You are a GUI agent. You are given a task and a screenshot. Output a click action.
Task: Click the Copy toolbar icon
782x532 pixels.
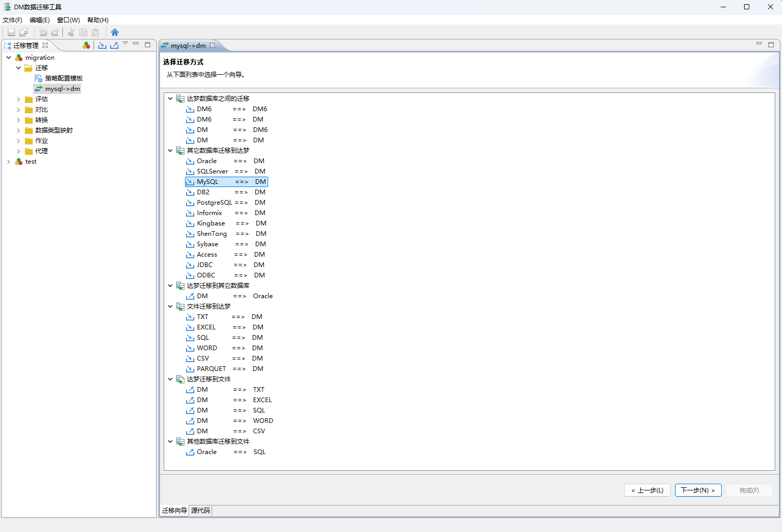pos(83,32)
